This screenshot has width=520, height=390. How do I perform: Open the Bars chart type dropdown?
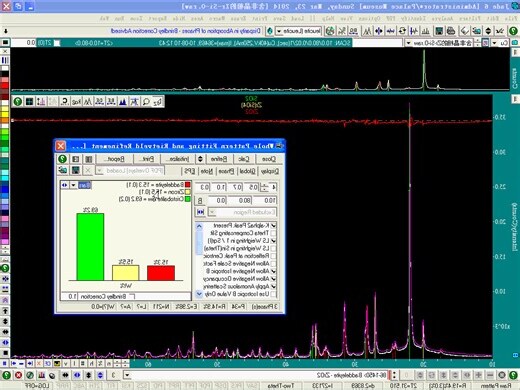(73, 185)
